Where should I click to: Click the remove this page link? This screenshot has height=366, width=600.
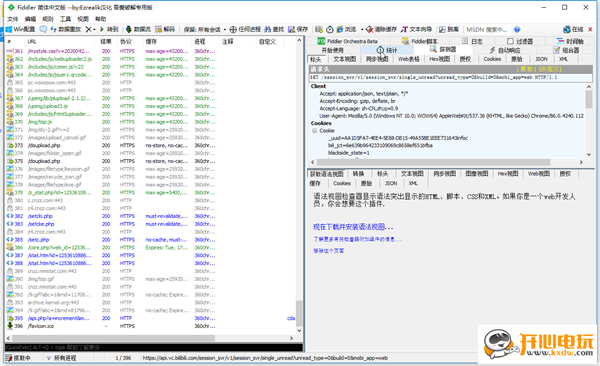pos(328,251)
